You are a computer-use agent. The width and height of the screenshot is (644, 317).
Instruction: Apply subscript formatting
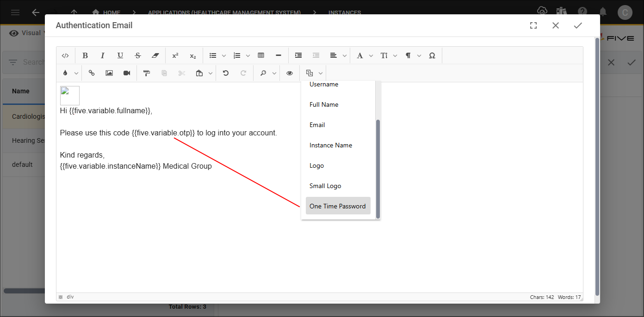193,55
